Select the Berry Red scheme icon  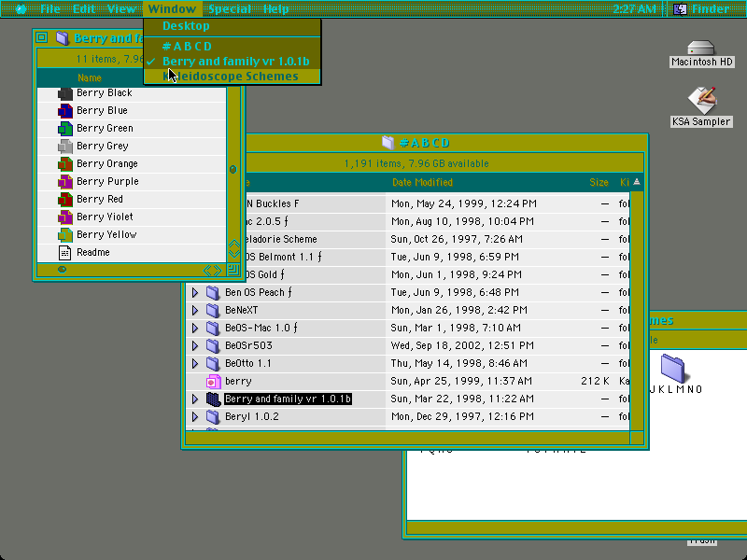pos(65,200)
